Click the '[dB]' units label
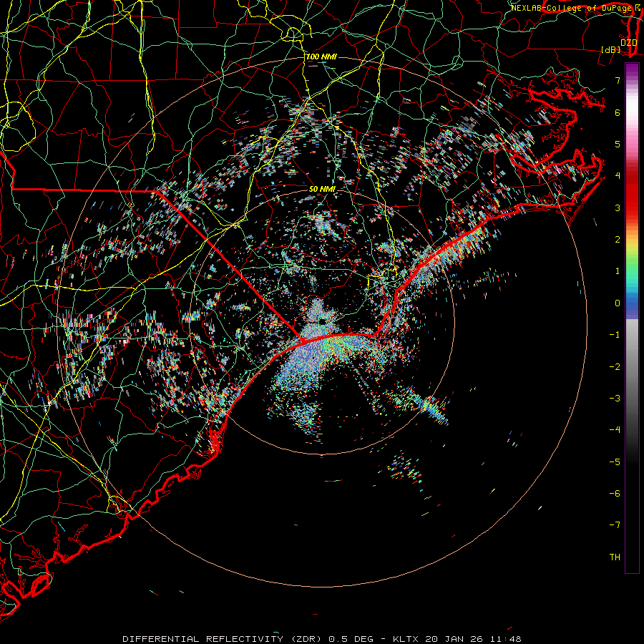The image size is (644, 644). [611, 49]
